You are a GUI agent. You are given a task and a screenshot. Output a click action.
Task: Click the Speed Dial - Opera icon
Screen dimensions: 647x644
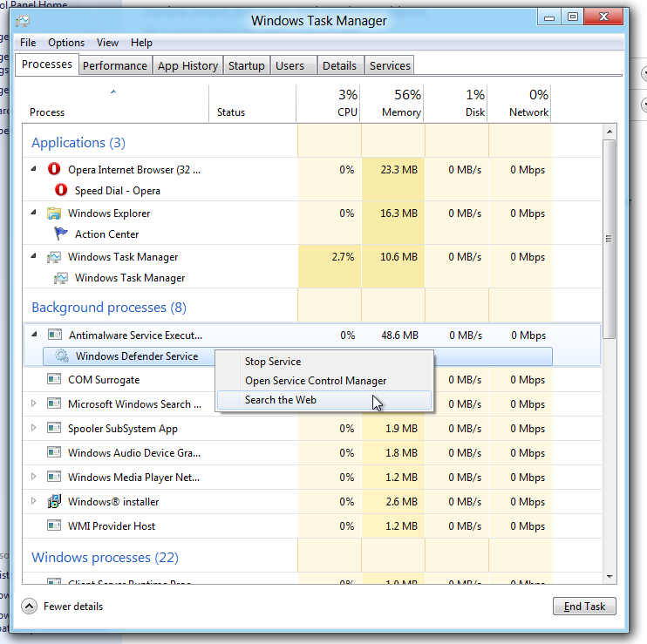(x=61, y=190)
